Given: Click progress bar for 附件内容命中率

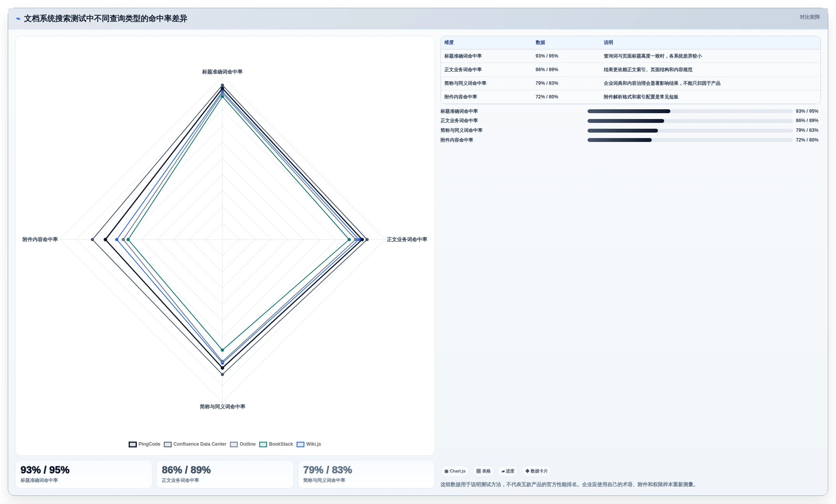Looking at the screenshot, I should click(x=690, y=140).
